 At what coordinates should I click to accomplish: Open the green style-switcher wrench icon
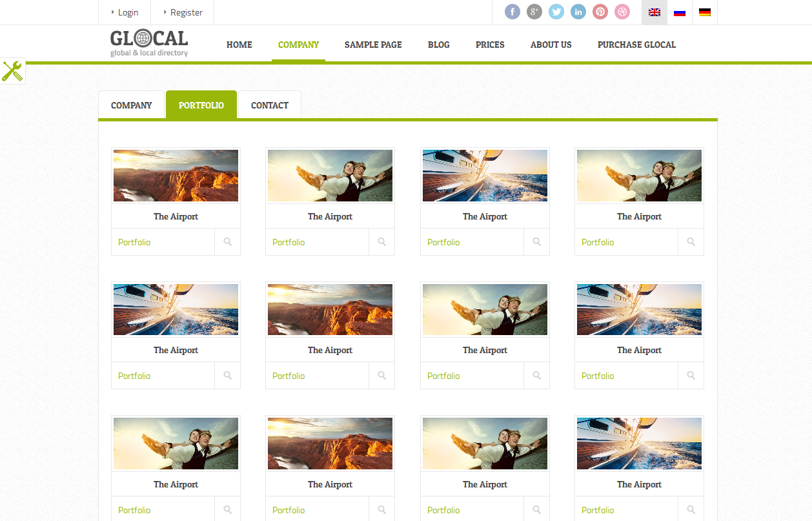[x=12, y=71]
